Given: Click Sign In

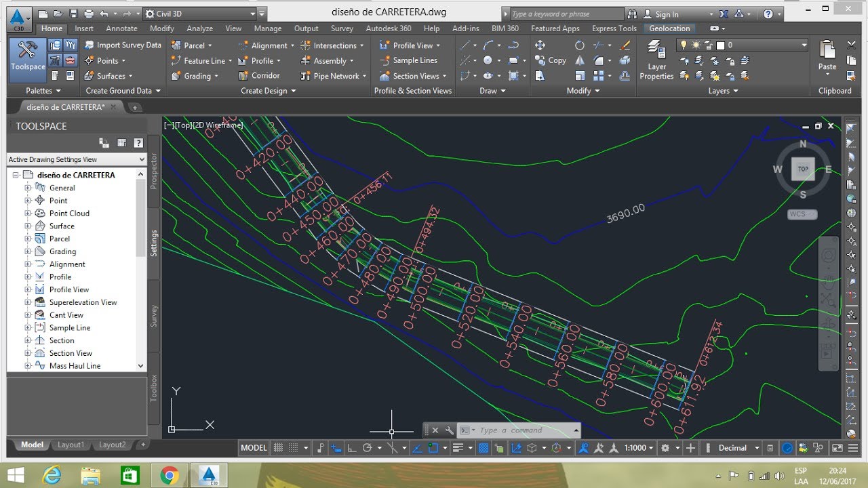Looking at the screenshot, I should point(667,14).
